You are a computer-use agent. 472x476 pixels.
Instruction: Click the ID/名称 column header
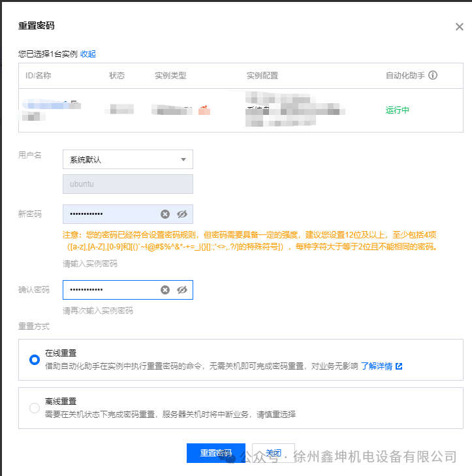(x=39, y=75)
